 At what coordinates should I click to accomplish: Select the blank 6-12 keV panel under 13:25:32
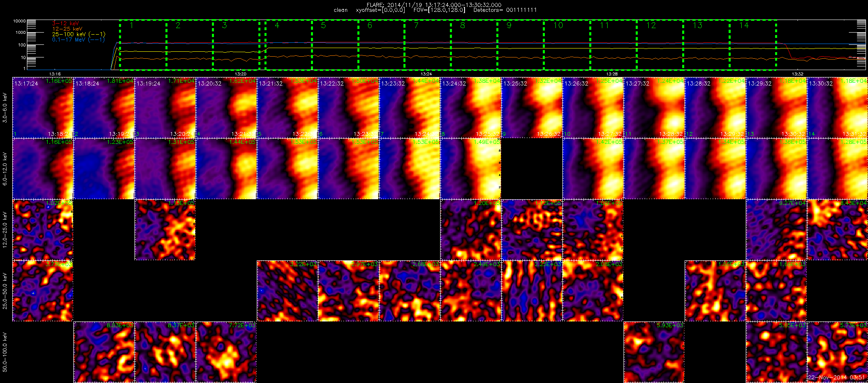tap(532, 169)
